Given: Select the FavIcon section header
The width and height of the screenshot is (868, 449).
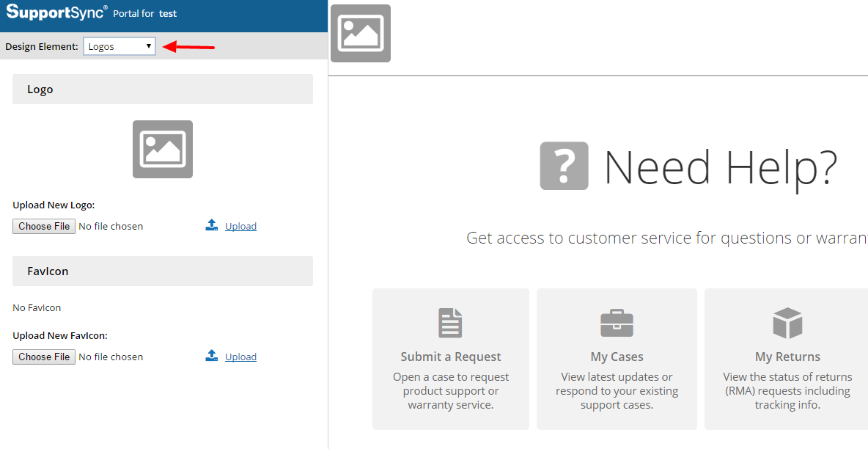Looking at the screenshot, I should coord(162,271).
